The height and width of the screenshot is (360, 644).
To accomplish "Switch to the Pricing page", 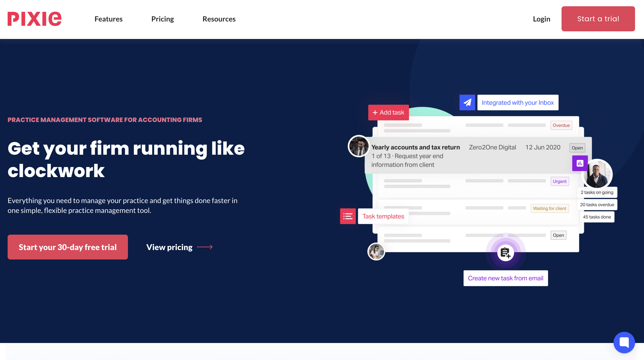I will pos(162,19).
